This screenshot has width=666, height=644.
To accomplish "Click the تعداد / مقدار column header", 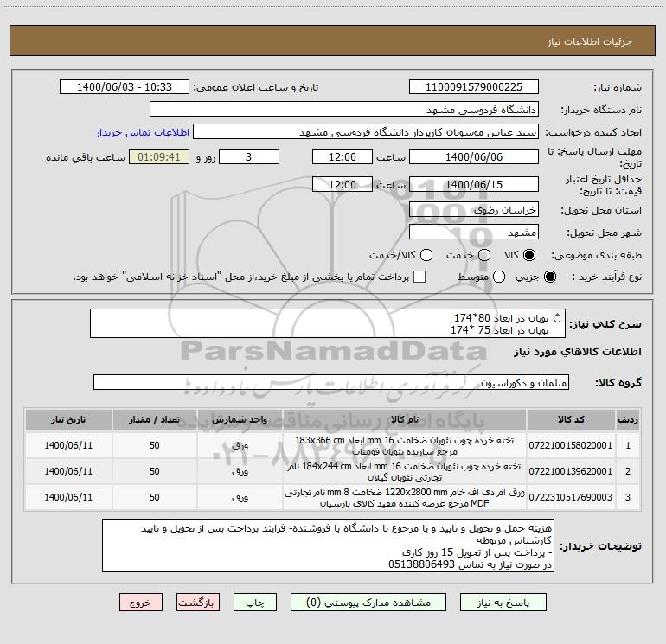I will [x=154, y=419].
